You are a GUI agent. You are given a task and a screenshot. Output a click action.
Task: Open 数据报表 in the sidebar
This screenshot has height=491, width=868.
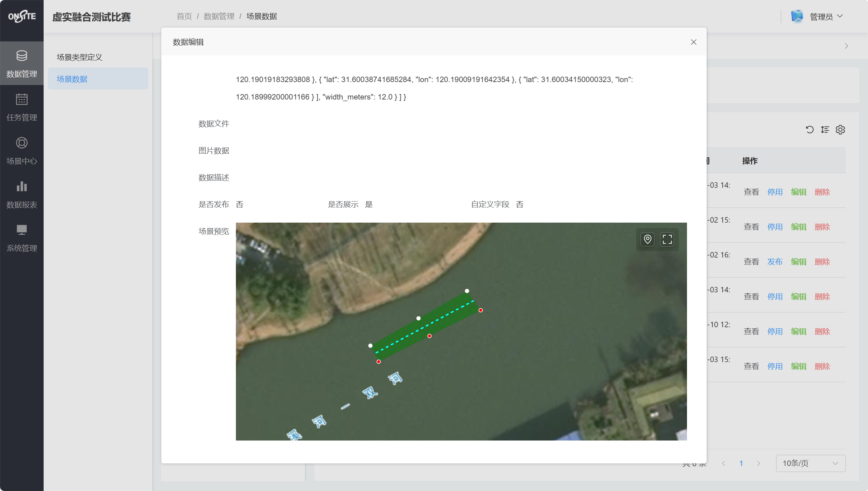click(22, 195)
